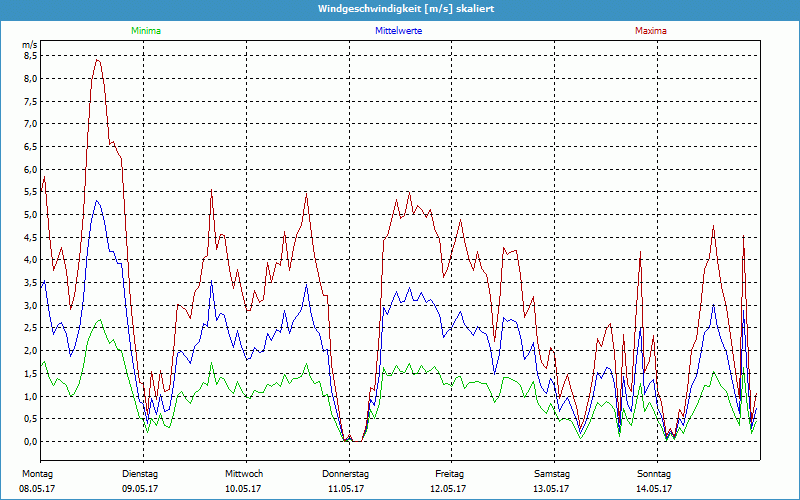Click the 14.05.17 date label
The image size is (800, 500).
point(654,489)
